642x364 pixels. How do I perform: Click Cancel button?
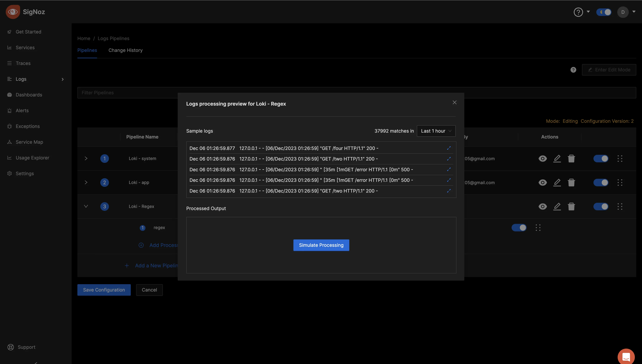coord(149,290)
